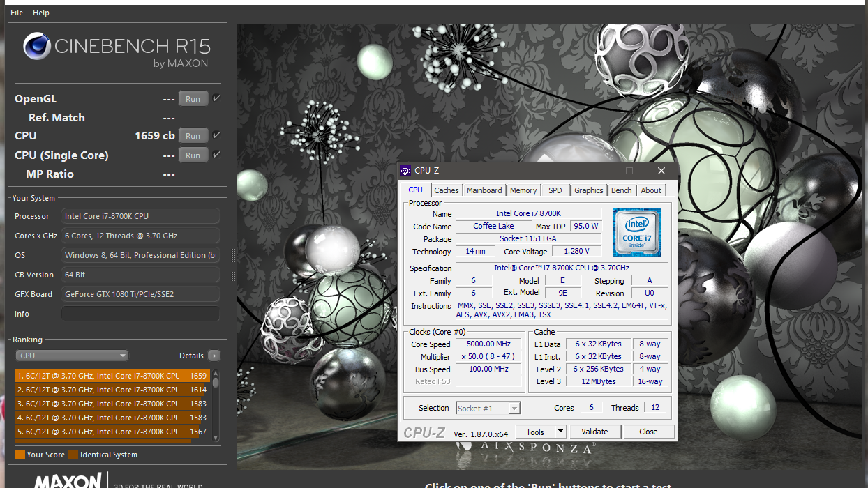Click the empty Info input field

pyautogui.click(x=140, y=314)
